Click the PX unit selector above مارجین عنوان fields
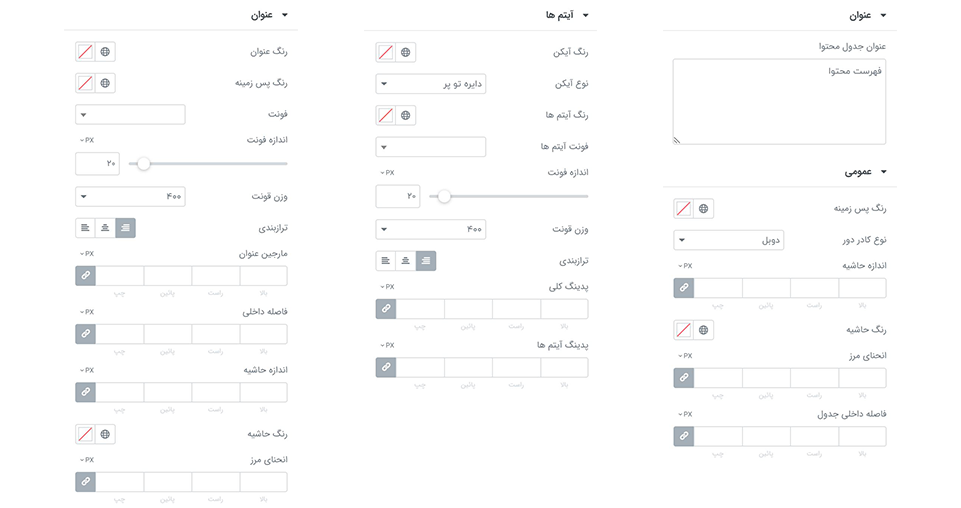The image size is (961, 508). coord(86,254)
